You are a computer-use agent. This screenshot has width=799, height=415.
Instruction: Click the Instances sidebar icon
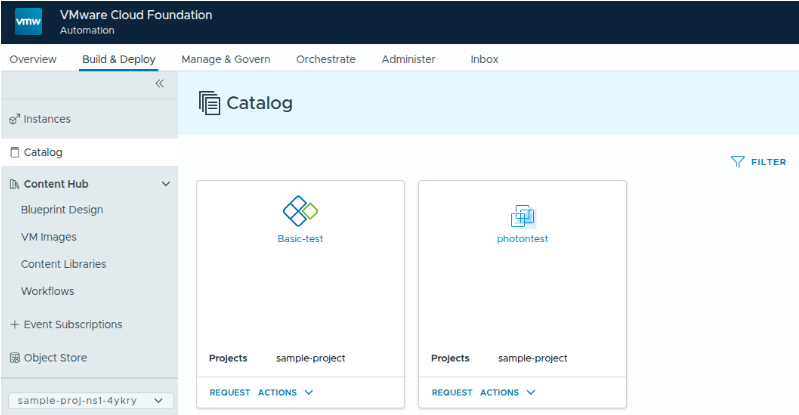pyautogui.click(x=14, y=119)
